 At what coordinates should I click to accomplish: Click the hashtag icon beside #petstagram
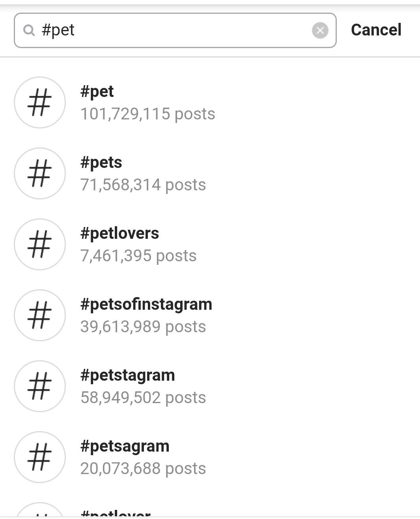40,386
